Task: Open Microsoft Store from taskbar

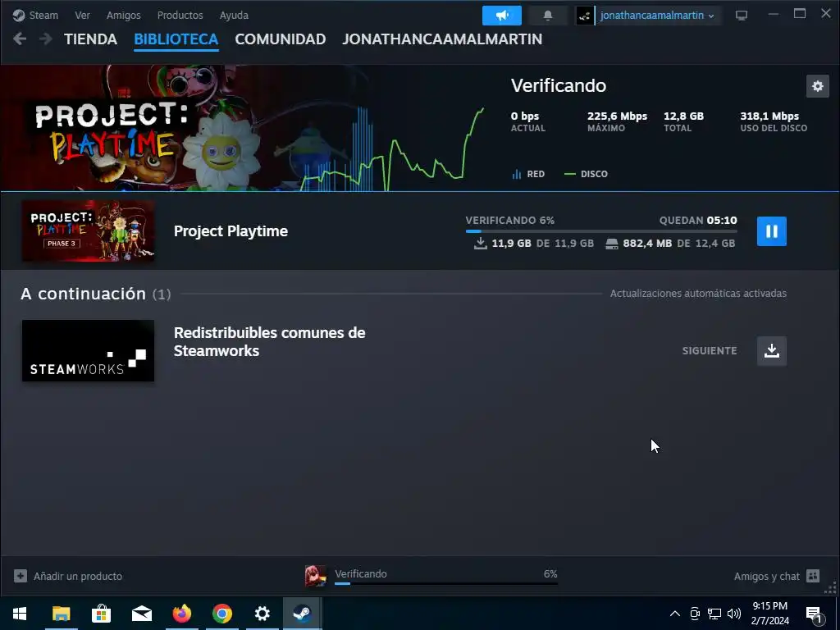Action: [101, 614]
